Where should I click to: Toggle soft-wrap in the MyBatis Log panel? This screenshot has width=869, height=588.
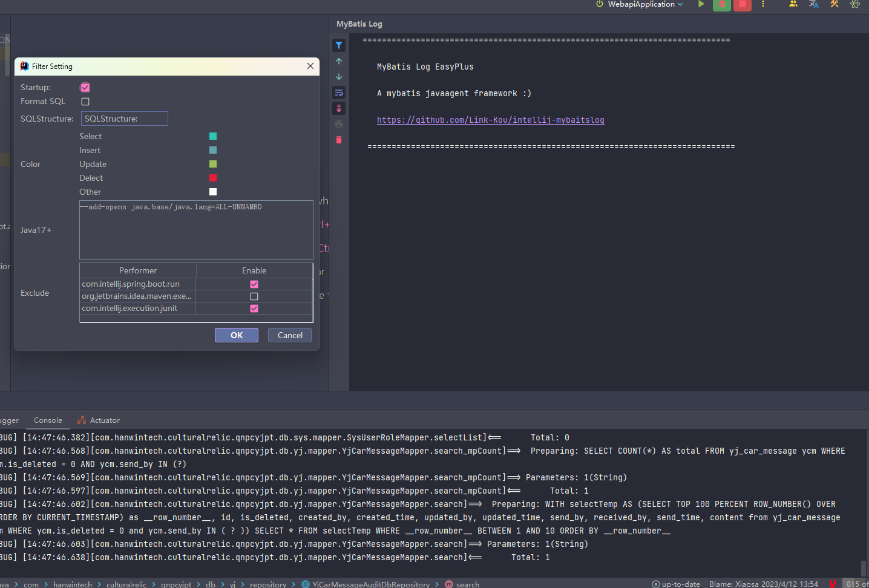(338, 93)
